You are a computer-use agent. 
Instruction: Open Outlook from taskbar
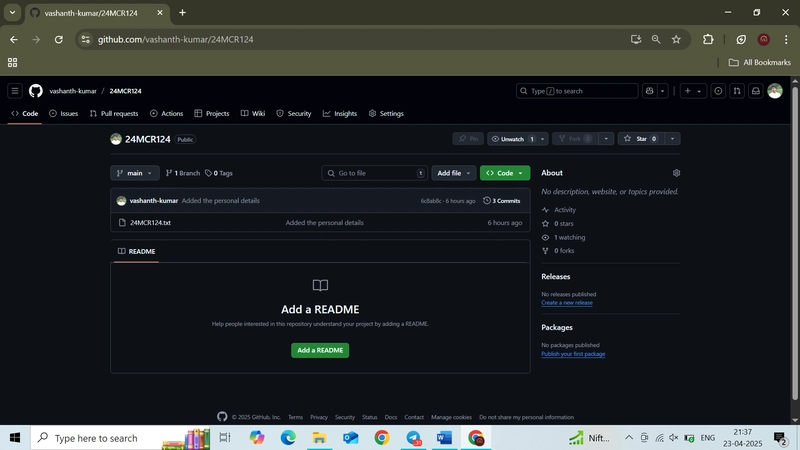click(351, 438)
